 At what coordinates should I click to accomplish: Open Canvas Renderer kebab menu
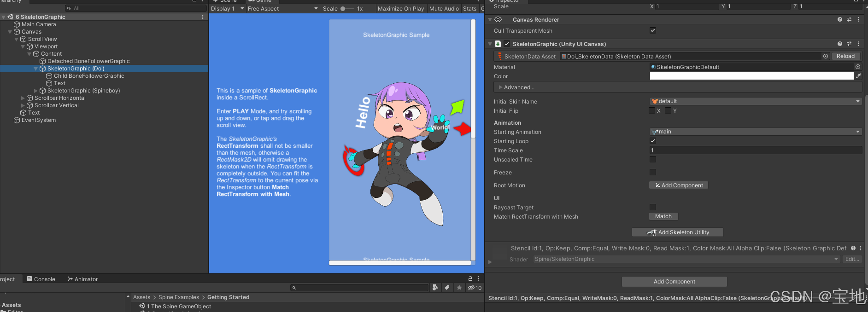point(858,20)
